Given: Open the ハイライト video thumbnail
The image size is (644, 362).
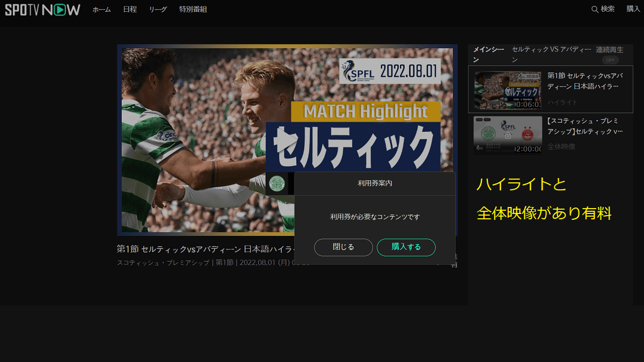Looking at the screenshot, I should click(508, 90).
